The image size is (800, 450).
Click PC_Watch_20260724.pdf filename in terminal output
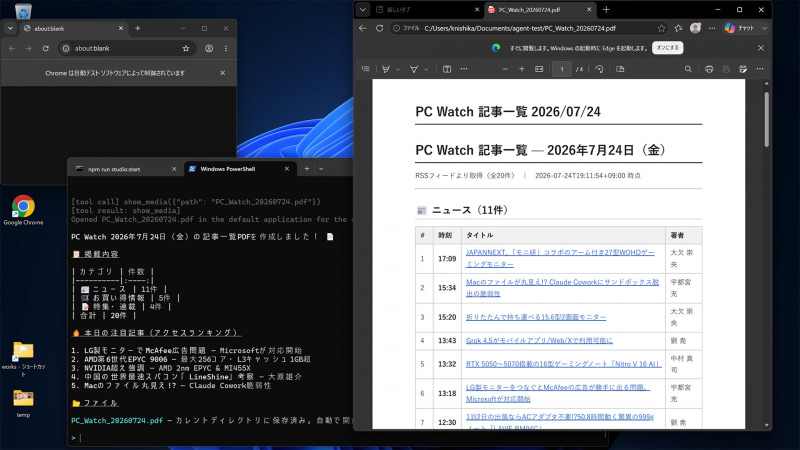pos(117,420)
